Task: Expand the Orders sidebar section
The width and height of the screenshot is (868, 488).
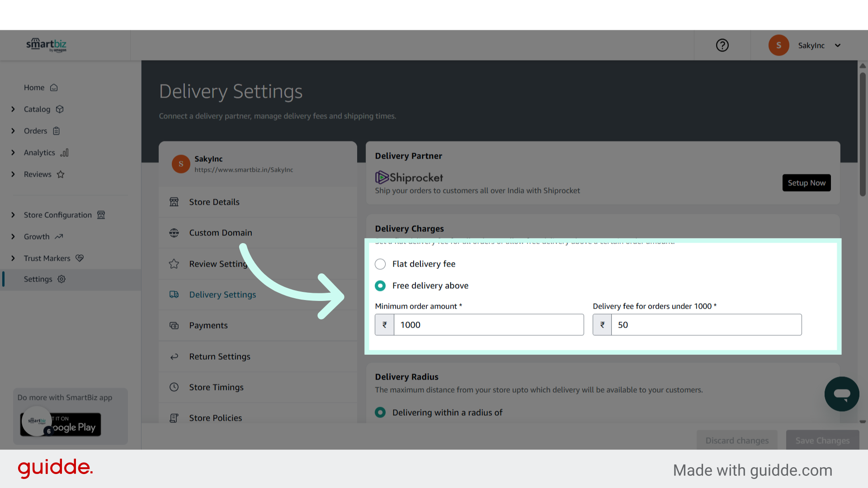Action: [x=13, y=131]
